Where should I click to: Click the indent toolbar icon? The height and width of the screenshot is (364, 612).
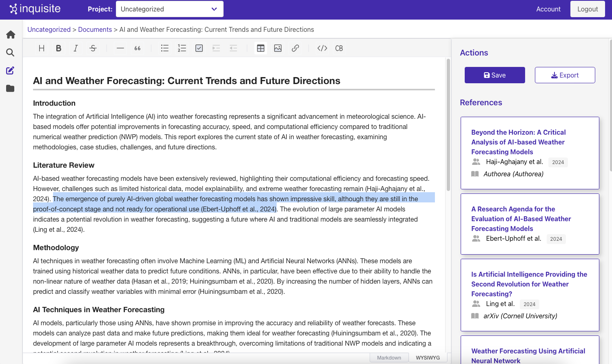(216, 48)
